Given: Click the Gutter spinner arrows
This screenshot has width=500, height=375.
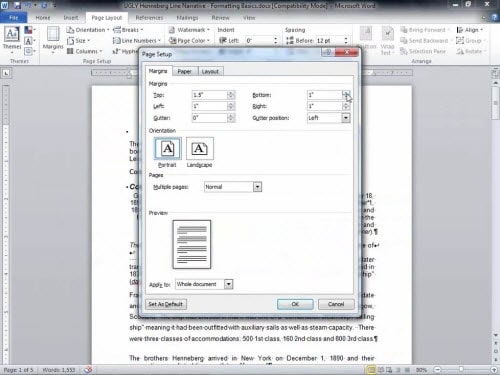Looking at the screenshot, I should click(231, 118).
